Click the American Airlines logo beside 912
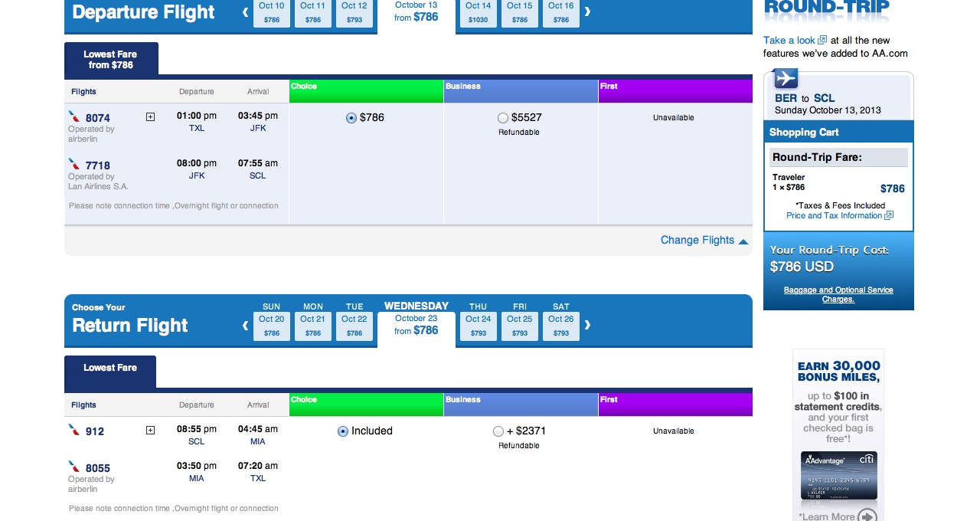Screen dimensions: 980x521 click(74, 430)
